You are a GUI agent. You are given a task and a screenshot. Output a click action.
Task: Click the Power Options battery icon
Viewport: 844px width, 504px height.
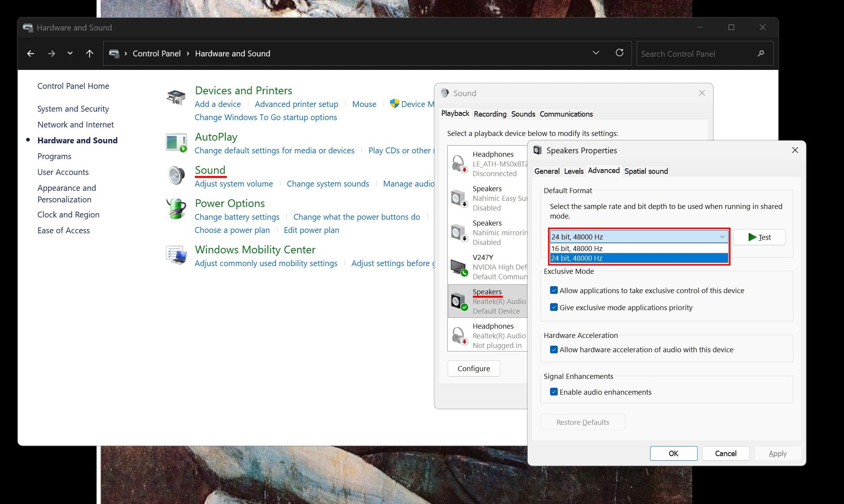tap(176, 209)
